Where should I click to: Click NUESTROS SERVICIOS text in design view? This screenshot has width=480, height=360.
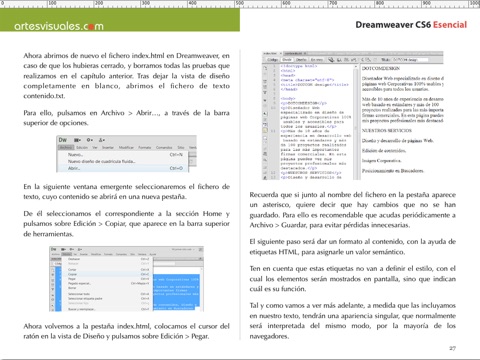387,131
